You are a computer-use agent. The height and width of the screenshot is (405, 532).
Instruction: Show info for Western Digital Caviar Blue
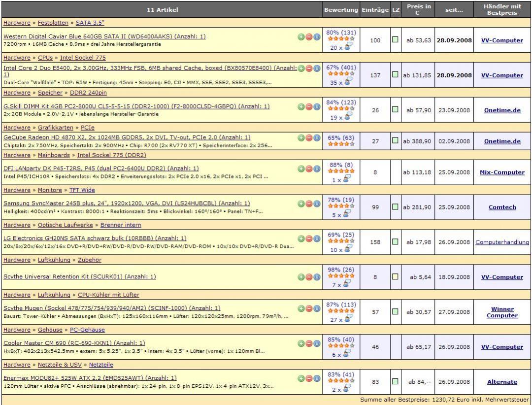[x=317, y=37]
